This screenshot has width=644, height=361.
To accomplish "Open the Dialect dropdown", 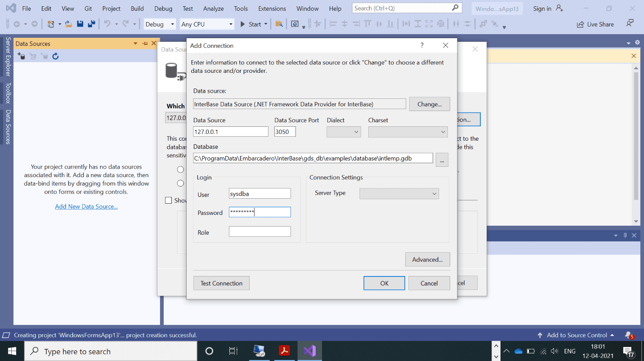I will tap(344, 132).
